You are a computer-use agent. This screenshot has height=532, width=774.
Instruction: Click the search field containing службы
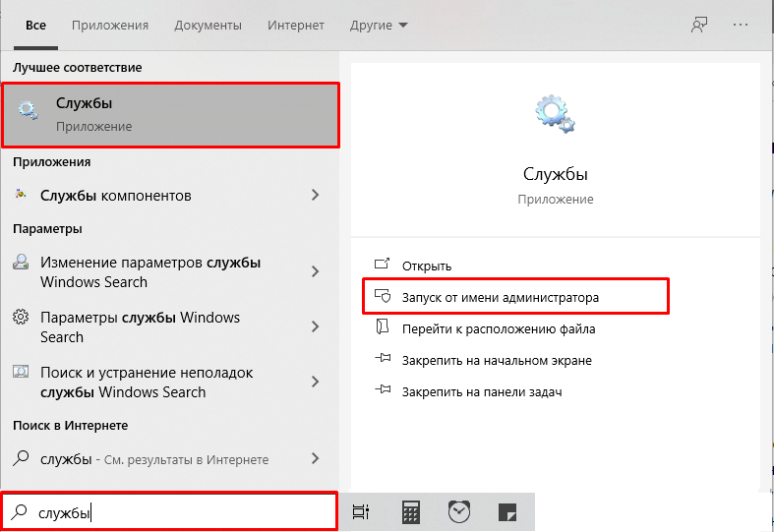pos(169,511)
